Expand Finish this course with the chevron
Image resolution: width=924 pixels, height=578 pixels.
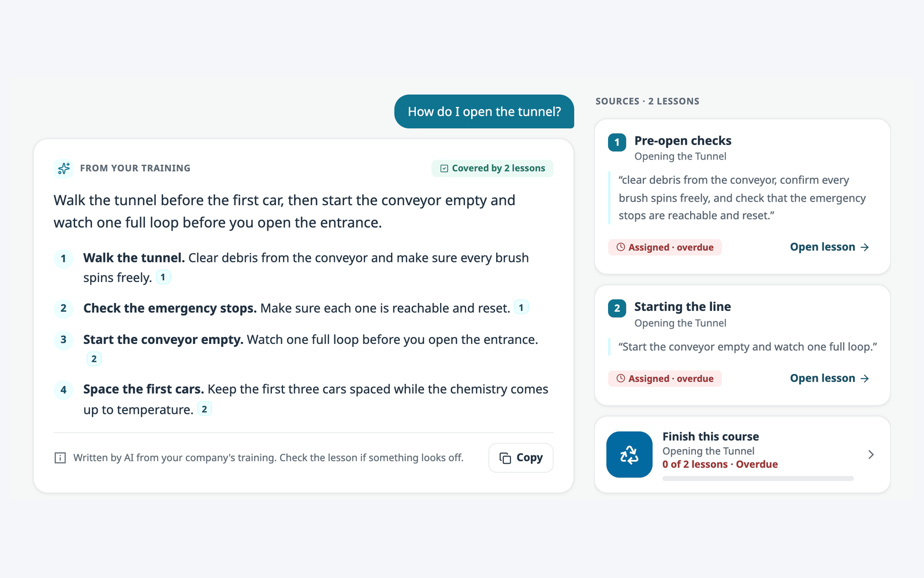[871, 455]
